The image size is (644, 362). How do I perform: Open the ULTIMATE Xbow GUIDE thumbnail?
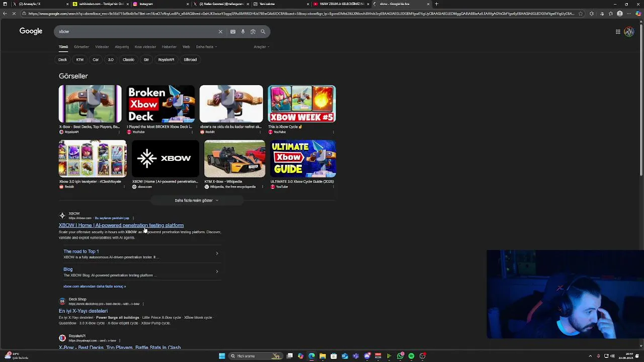[303, 159]
